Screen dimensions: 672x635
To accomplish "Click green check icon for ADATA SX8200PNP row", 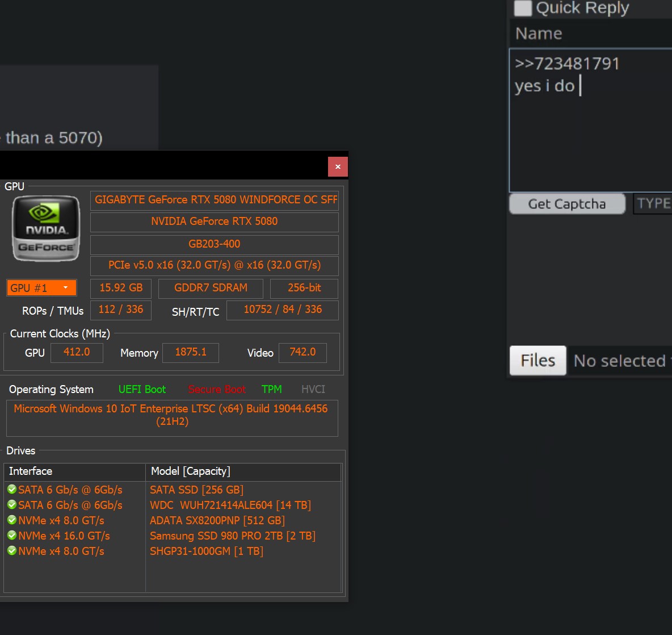I will pyautogui.click(x=12, y=520).
